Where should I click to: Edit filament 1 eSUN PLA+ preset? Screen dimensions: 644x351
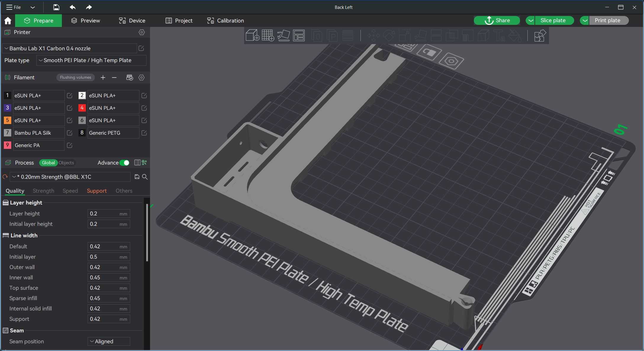70,96
